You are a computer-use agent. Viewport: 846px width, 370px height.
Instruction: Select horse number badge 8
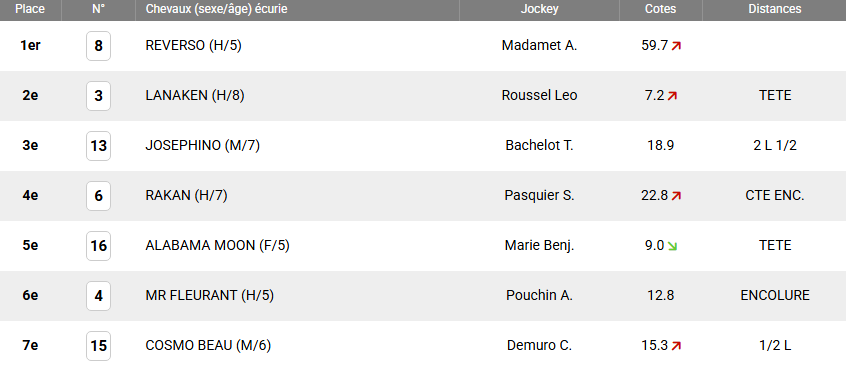point(98,46)
